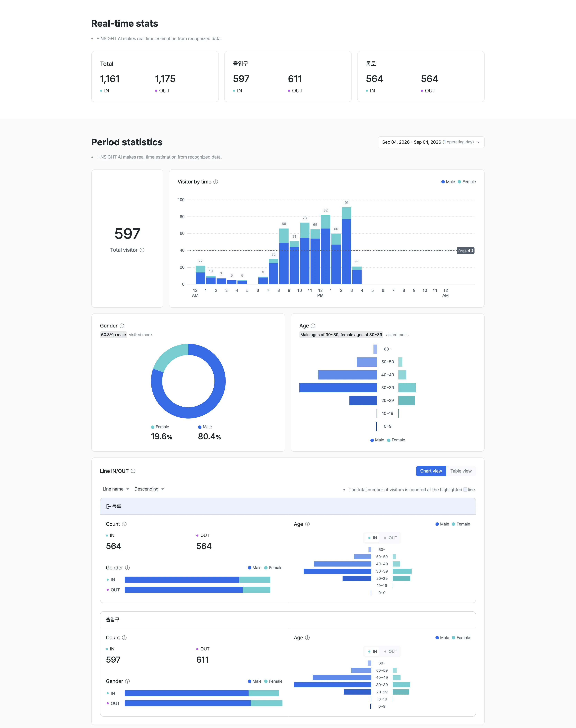Click Count info icon in 통로 panel
This screenshot has width=576, height=728.
[124, 524]
